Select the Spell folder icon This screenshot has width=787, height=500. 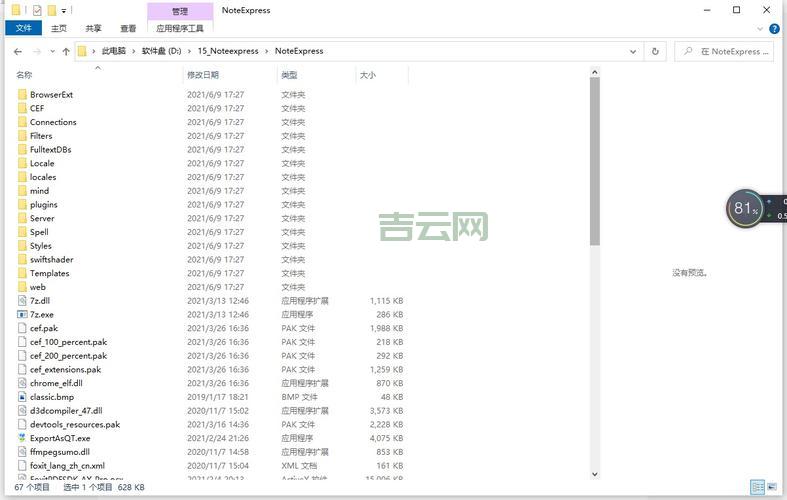[x=22, y=232]
